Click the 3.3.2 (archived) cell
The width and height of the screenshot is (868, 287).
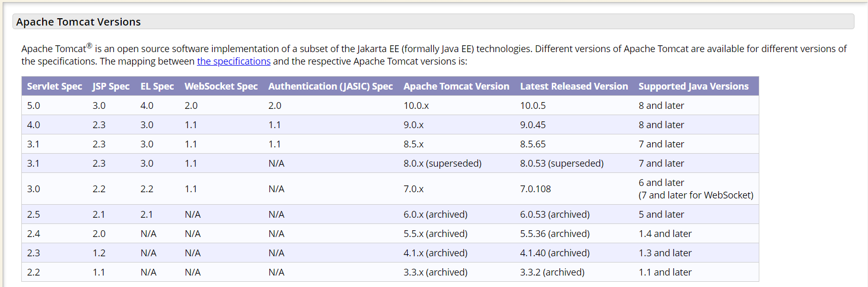click(552, 272)
